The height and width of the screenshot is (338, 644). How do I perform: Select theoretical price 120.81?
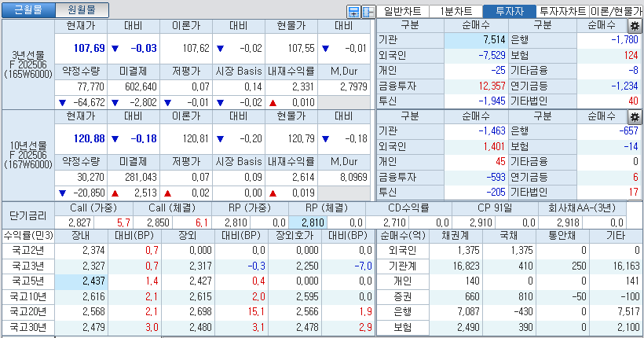tap(196, 138)
